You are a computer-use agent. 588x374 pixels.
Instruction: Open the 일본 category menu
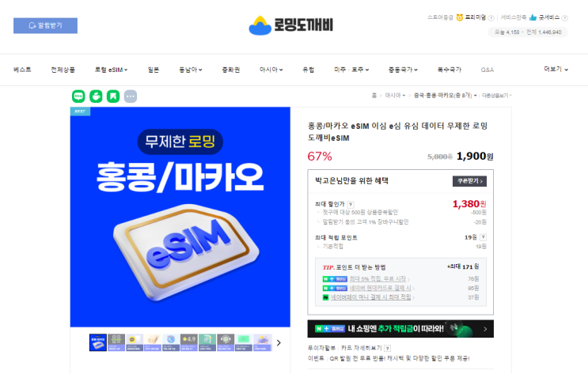154,70
